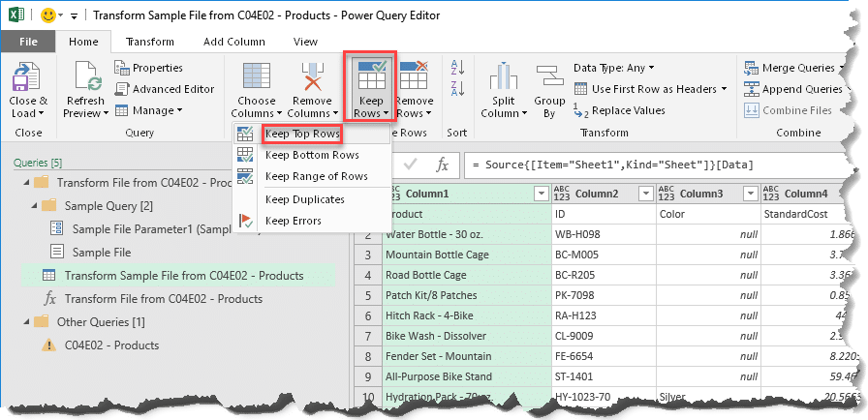Click the Choose Columns icon
This screenshot has width=868, height=420.
click(256, 76)
